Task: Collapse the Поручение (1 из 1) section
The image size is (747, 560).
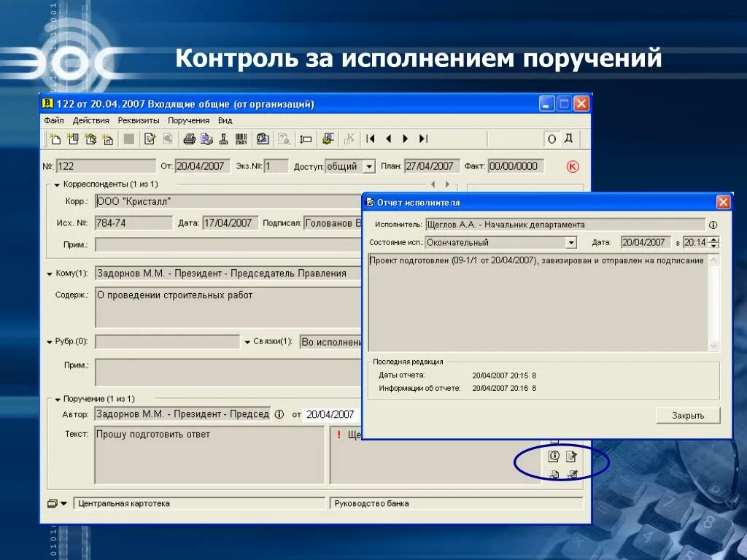Action: pyautogui.click(x=58, y=400)
